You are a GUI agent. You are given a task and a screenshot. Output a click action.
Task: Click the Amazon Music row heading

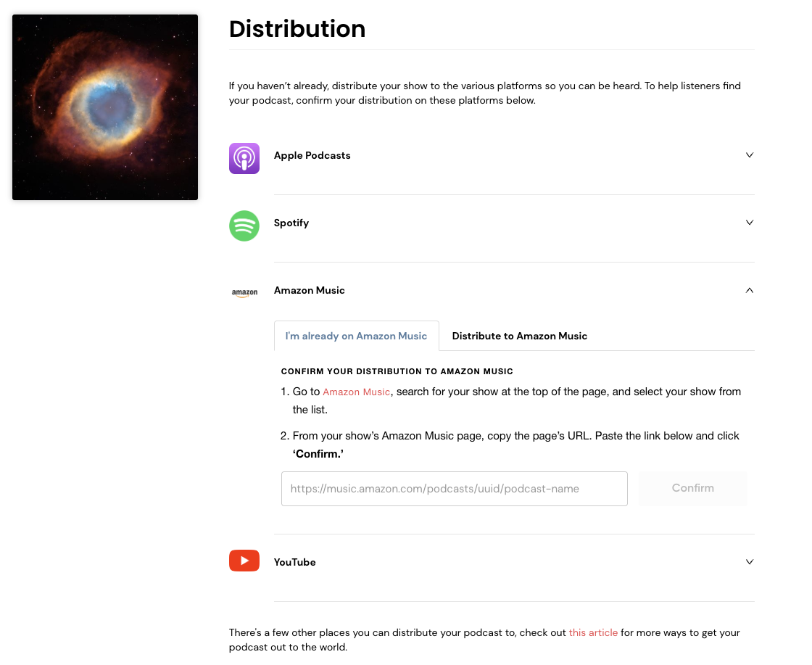click(309, 290)
